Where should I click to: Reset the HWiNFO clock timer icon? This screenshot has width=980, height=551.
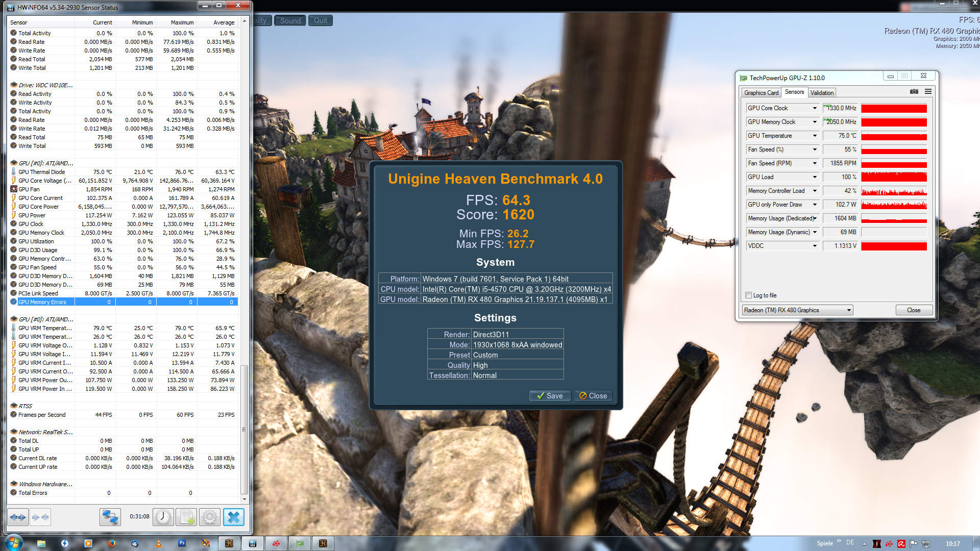pyautogui.click(x=163, y=517)
